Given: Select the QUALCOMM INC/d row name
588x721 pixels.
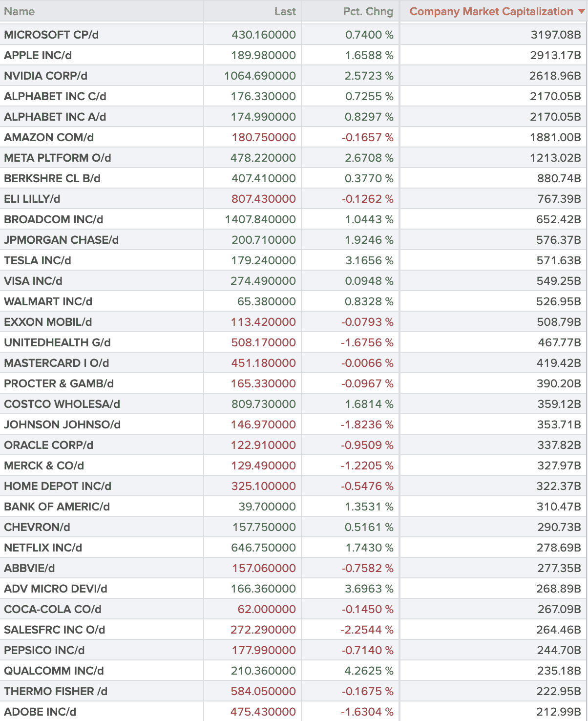Looking at the screenshot, I should 54,671.
